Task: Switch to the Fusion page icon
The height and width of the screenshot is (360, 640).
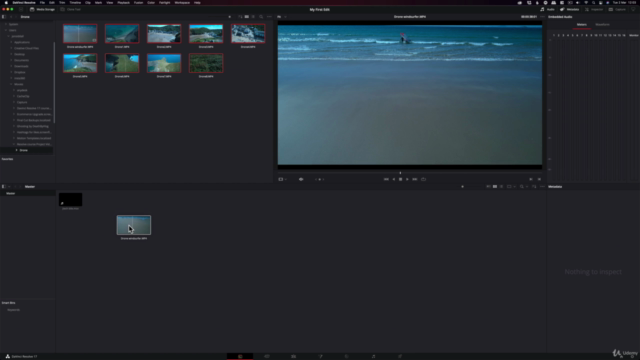Action: click(x=320, y=356)
